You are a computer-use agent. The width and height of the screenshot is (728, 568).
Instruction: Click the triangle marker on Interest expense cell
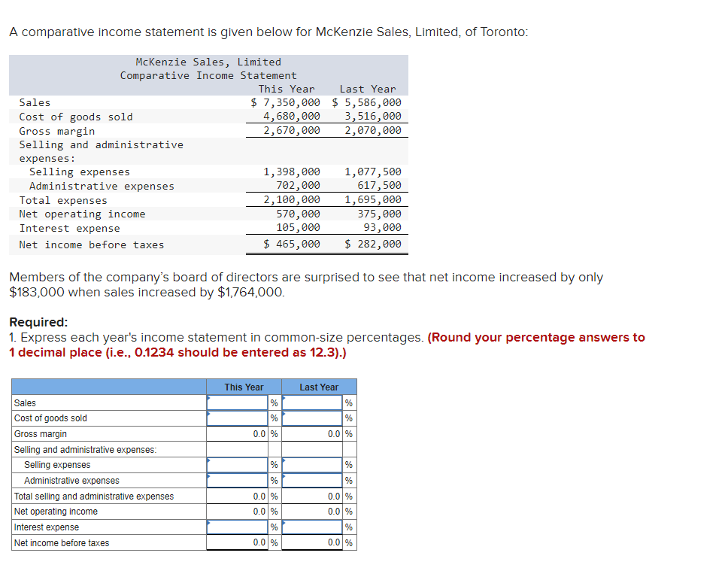click(208, 522)
